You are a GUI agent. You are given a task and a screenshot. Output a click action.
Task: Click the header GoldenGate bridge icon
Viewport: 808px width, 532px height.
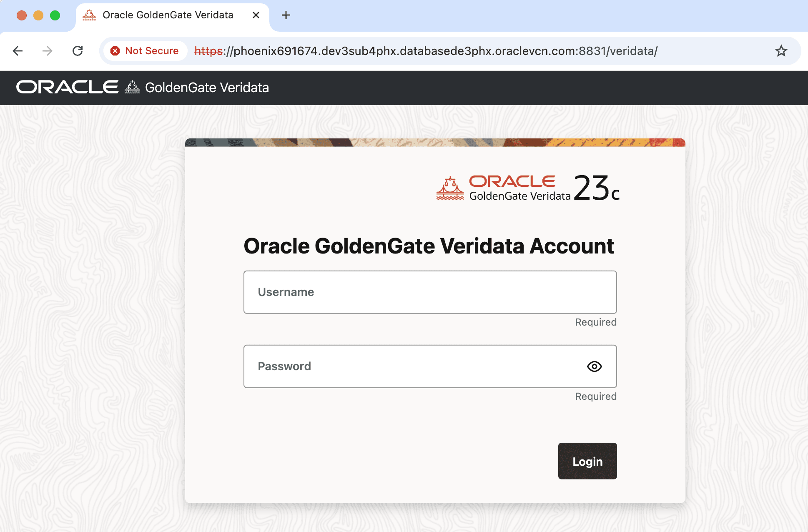(x=132, y=87)
